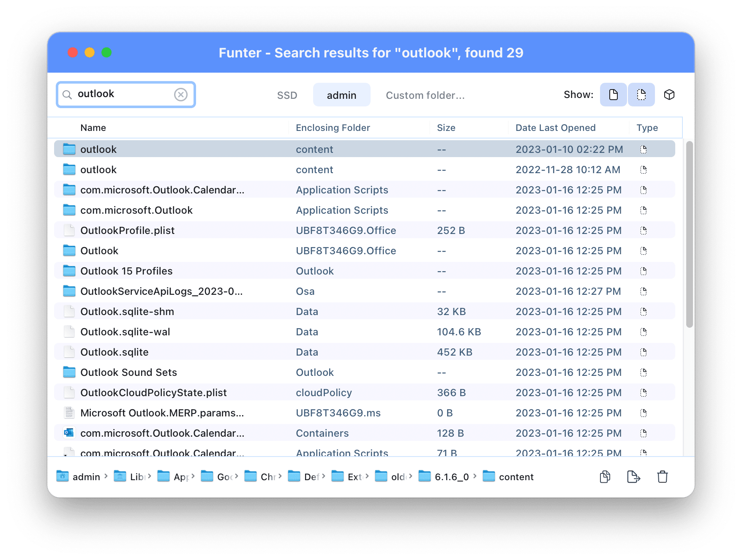Open Chr folder in path bar
Screen dimensions: 742x560
click(x=260, y=477)
